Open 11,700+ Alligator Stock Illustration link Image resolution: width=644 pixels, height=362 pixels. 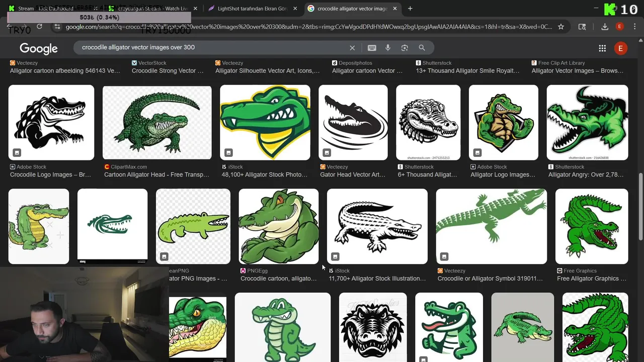click(x=377, y=279)
